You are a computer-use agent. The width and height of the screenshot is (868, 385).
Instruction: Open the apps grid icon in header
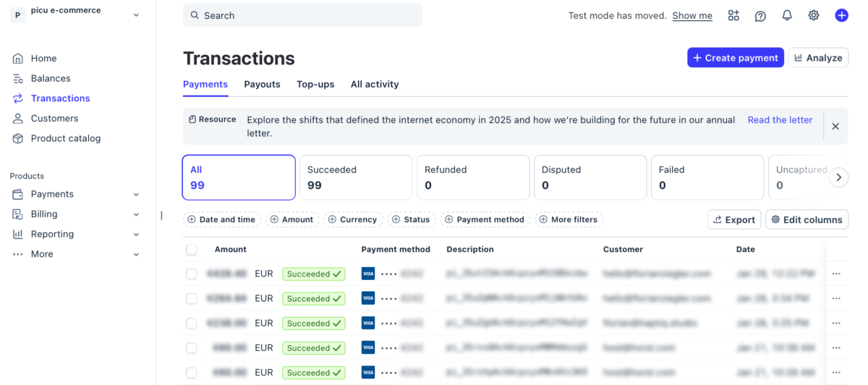click(733, 15)
